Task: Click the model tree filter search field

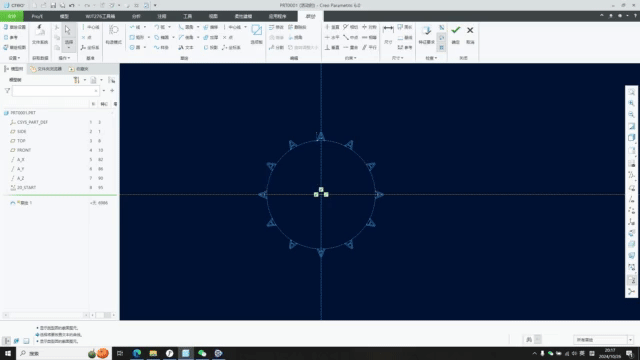Action: 56,91
